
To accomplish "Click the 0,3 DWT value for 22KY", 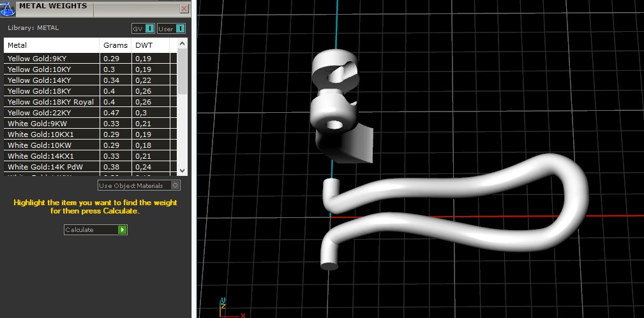I will [141, 112].
